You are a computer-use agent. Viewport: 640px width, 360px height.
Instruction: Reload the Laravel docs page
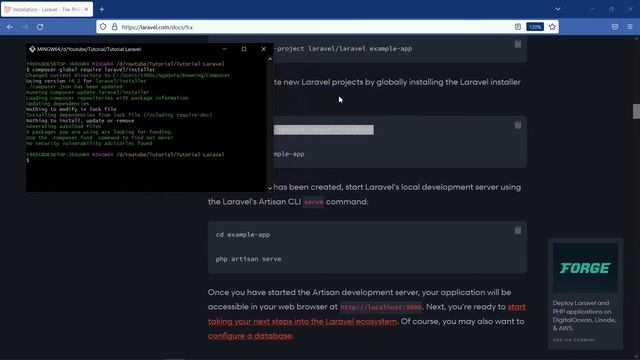(x=40, y=27)
